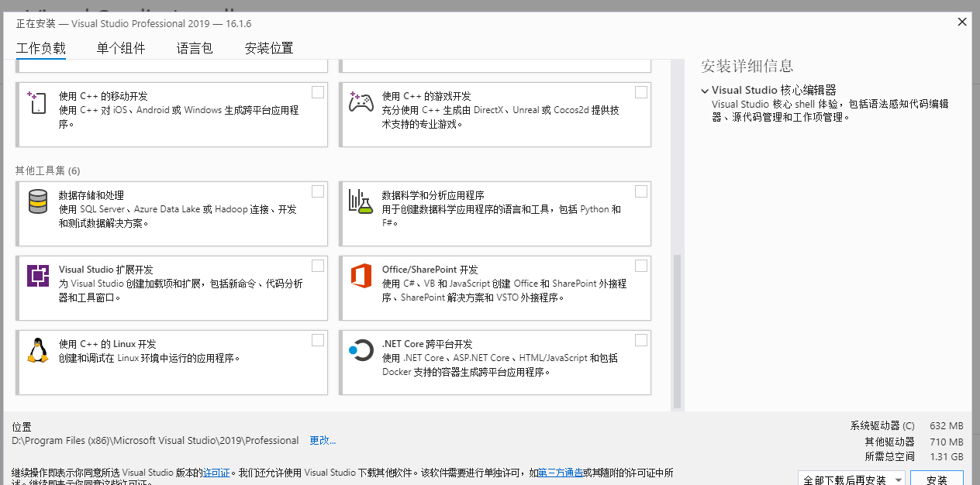Click the C++ mobile development phone icon
980x485 pixels.
click(x=37, y=102)
